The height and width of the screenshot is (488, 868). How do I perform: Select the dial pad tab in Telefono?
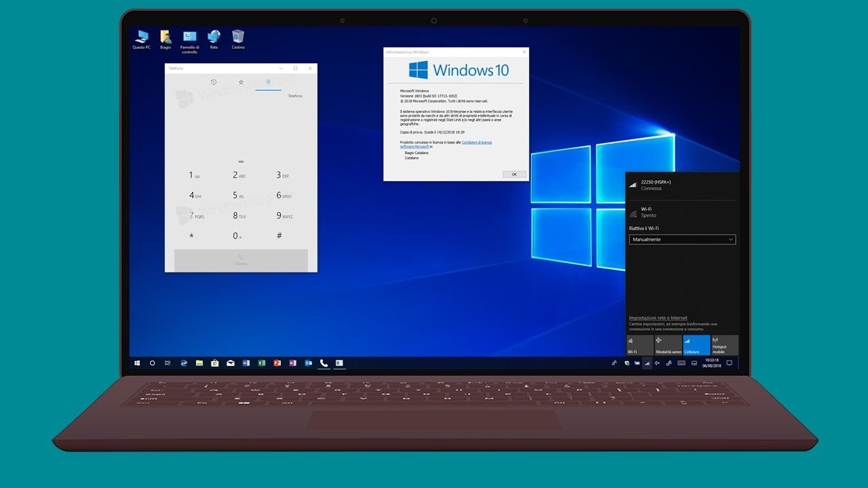(269, 82)
